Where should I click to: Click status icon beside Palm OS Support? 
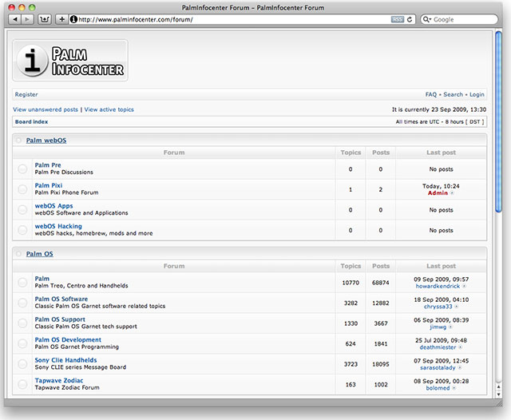tap(22, 323)
